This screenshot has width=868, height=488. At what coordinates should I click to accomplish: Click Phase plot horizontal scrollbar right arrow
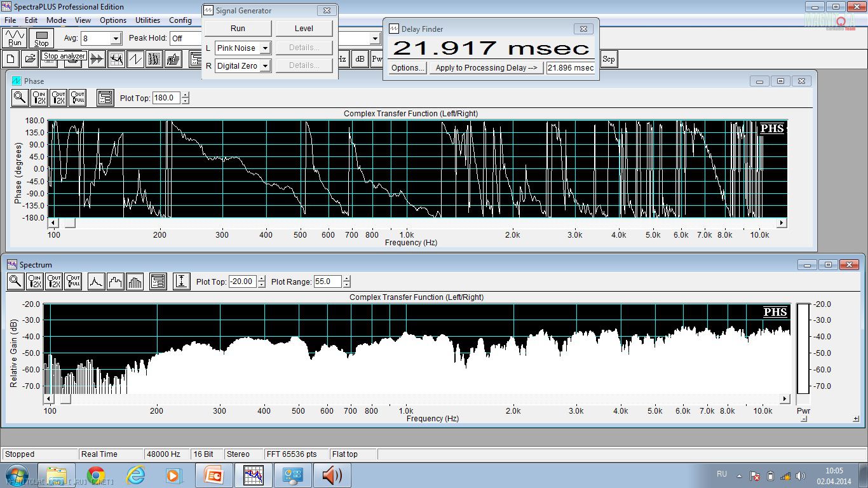pos(782,223)
